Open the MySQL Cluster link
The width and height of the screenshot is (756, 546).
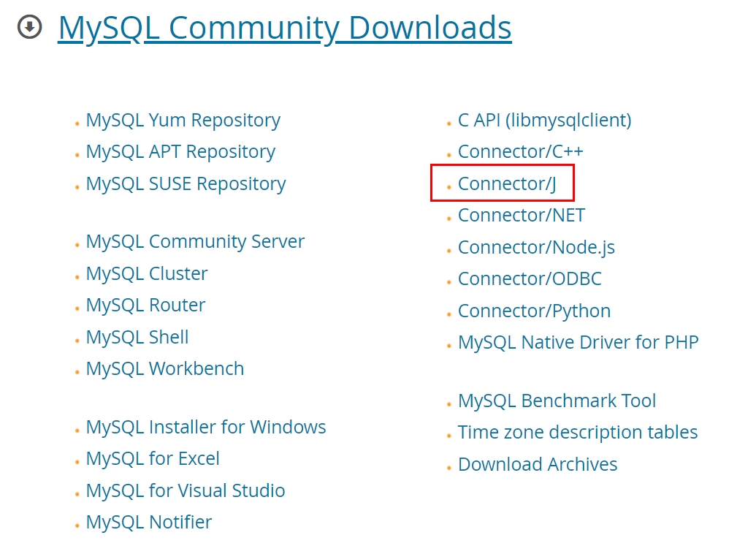pyautogui.click(x=147, y=273)
